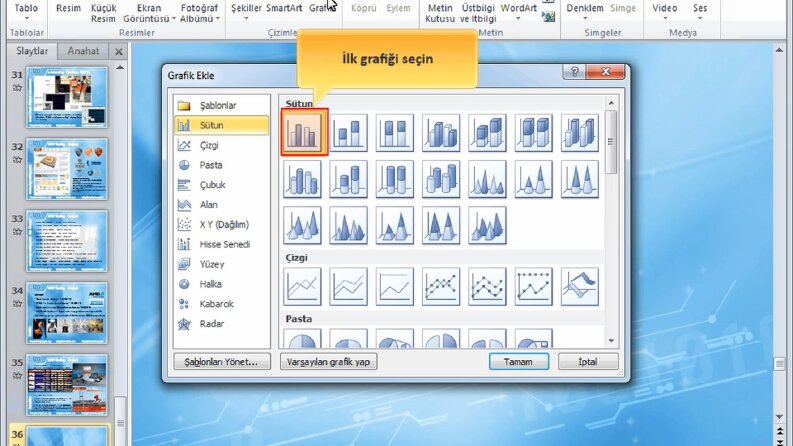The width and height of the screenshot is (793, 446).
Task: Select the first pie chart thumbnail
Action: [x=302, y=338]
